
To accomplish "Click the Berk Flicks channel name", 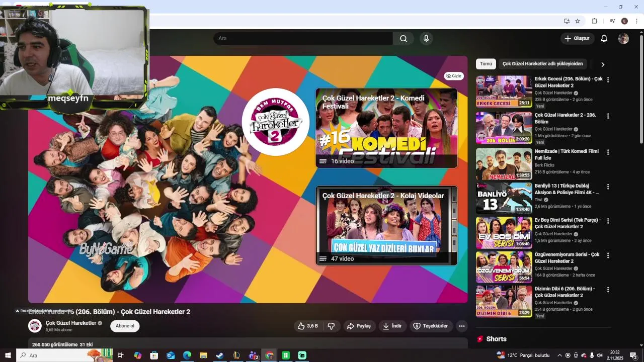I will 544,165.
